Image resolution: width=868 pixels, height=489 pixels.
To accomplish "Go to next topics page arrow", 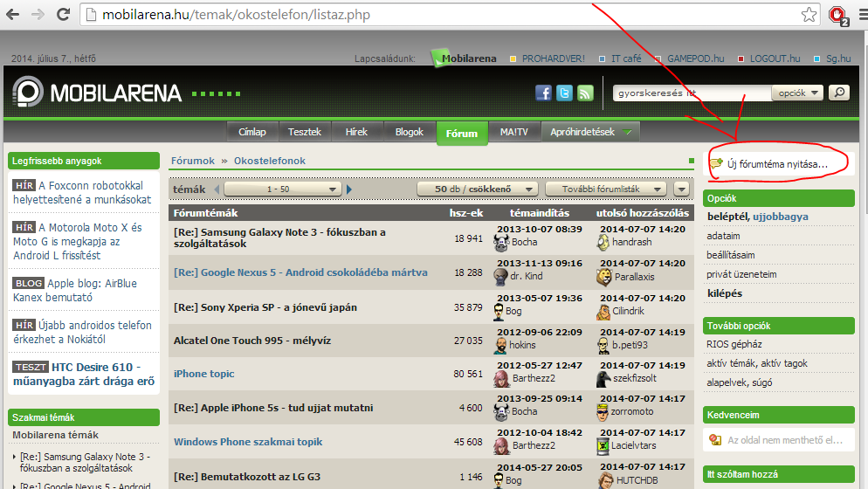I will (x=349, y=189).
